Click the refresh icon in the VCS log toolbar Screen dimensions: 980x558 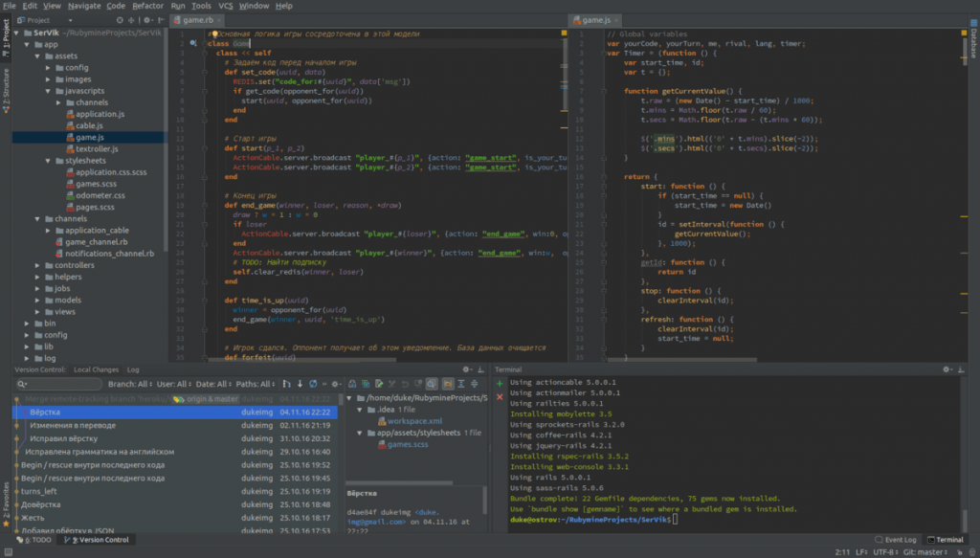point(311,384)
